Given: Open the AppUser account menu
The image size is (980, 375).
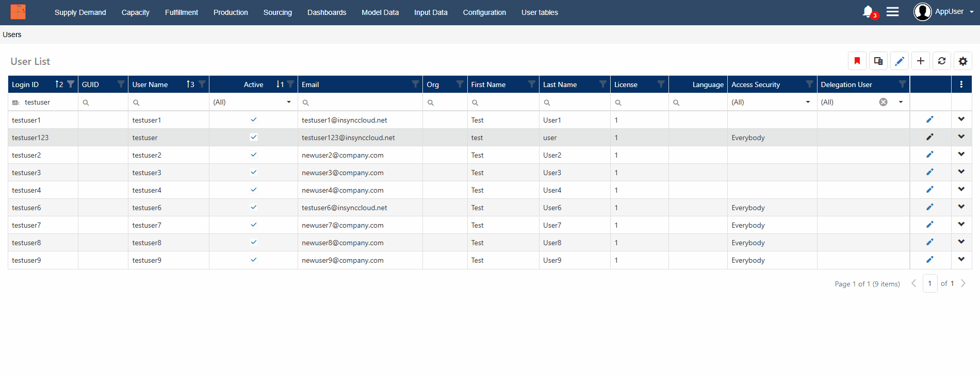Looking at the screenshot, I should (943, 12).
